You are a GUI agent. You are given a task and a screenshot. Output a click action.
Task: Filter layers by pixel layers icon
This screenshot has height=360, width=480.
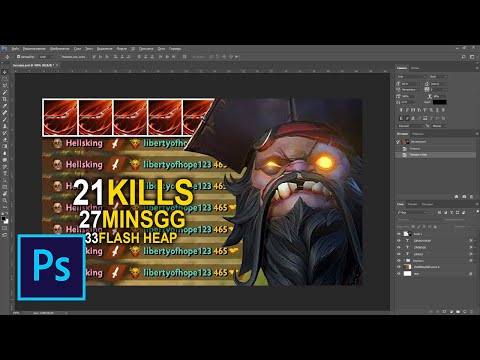pos(439,213)
